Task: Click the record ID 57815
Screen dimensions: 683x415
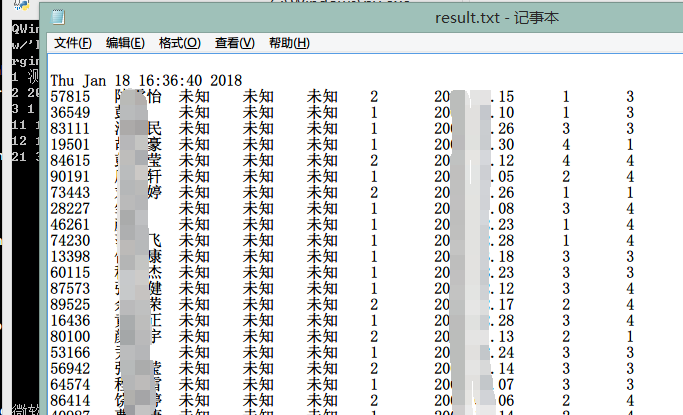Action: click(70, 97)
